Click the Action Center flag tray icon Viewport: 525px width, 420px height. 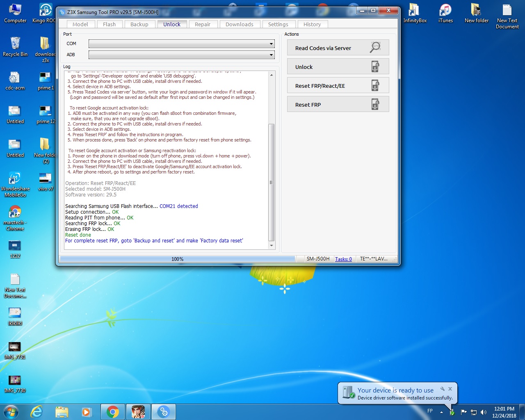click(463, 412)
